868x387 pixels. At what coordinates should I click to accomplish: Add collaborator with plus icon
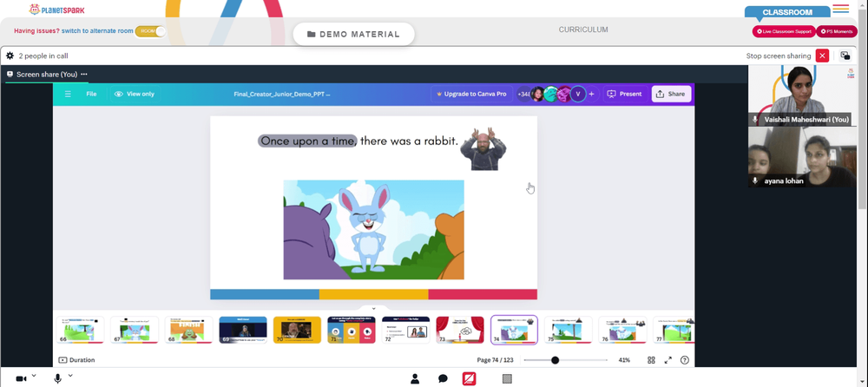point(591,94)
